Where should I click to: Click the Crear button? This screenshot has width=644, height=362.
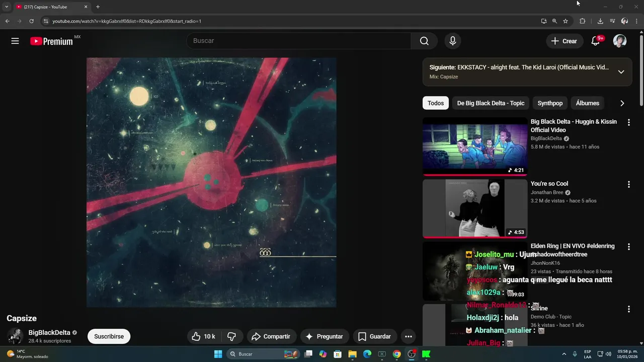565,41
